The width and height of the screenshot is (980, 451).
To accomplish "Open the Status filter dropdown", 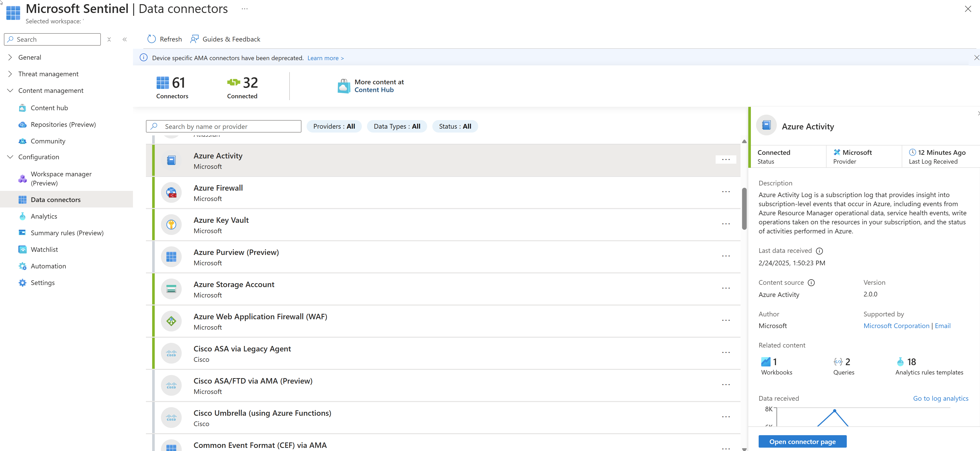I will [455, 126].
